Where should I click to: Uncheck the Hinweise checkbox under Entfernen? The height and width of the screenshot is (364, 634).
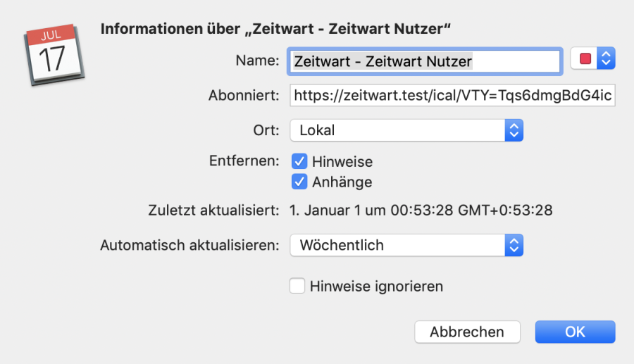coord(299,161)
